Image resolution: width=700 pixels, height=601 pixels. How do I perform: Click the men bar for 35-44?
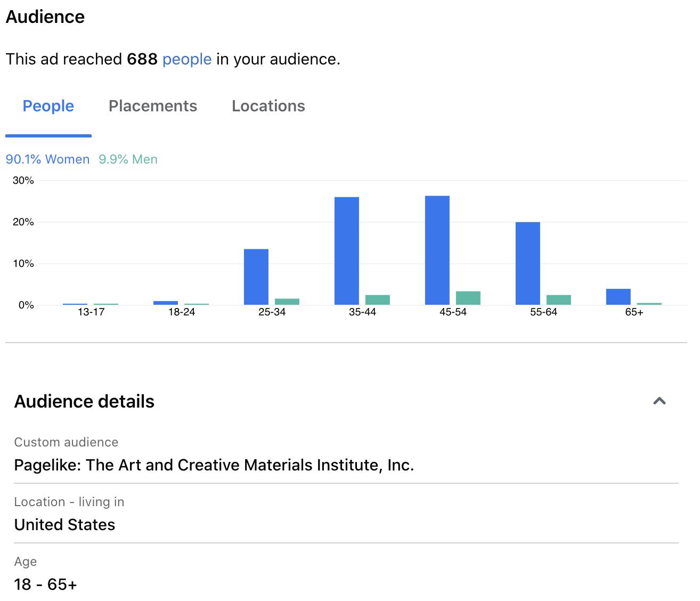(378, 300)
